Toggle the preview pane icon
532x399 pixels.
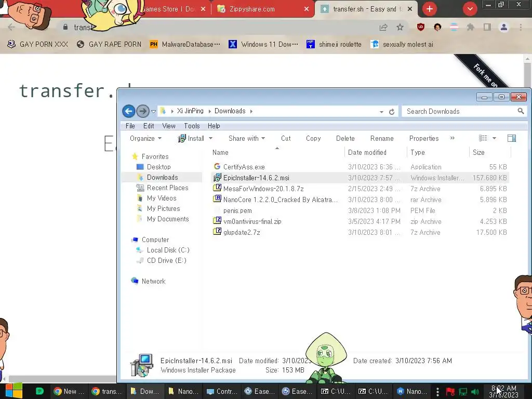[x=512, y=138]
